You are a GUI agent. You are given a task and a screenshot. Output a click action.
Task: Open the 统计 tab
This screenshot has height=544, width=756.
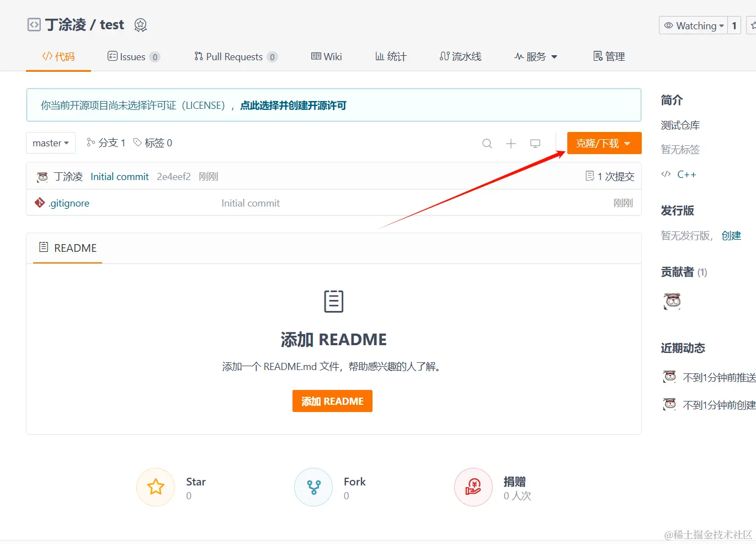(391, 56)
